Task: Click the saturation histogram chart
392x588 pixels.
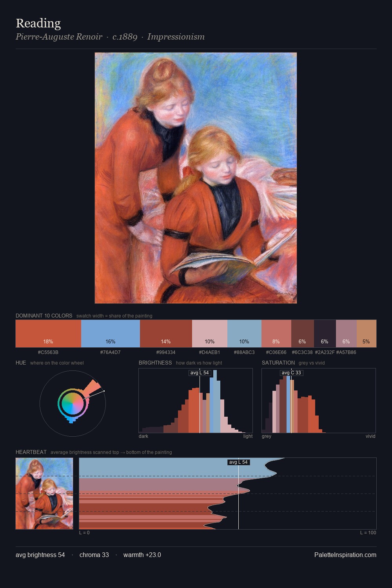Action: [319, 401]
